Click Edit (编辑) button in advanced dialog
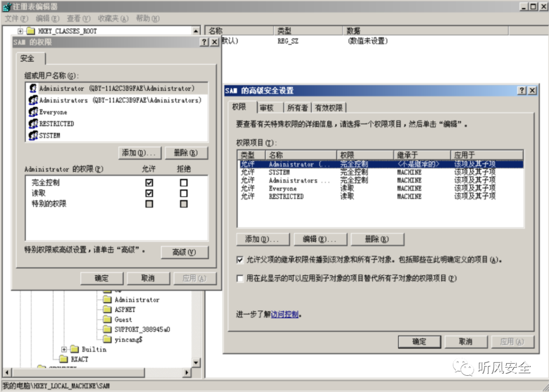549x392 pixels. tap(320, 239)
